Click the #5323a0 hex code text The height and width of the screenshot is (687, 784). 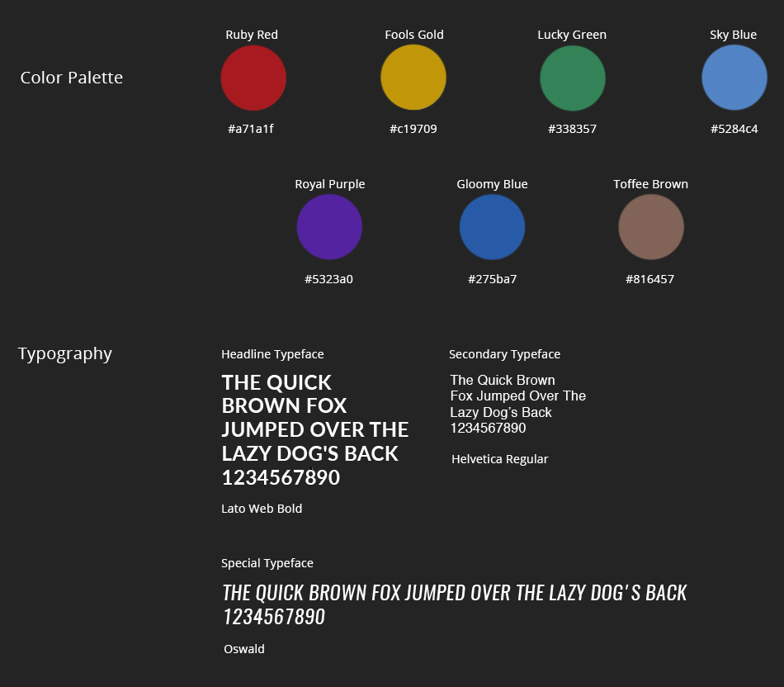(328, 279)
